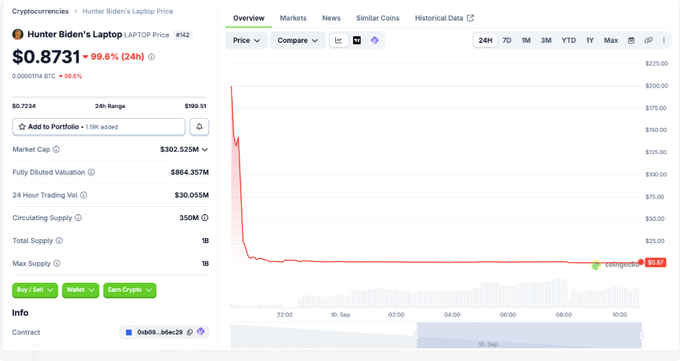The width and height of the screenshot is (680, 361).
Task: Switch to the Markets tab
Action: coord(293,18)
